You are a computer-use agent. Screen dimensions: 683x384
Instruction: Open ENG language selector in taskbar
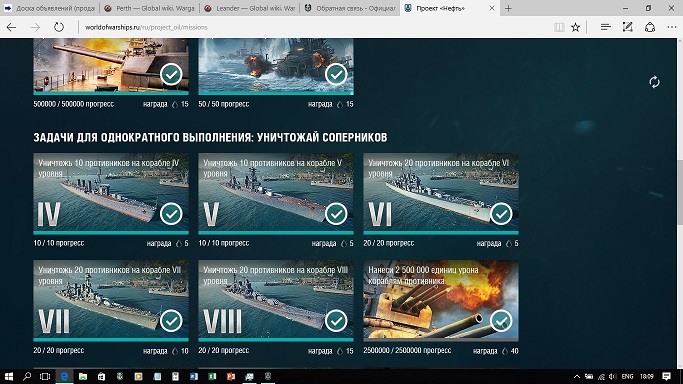[627, 377]
